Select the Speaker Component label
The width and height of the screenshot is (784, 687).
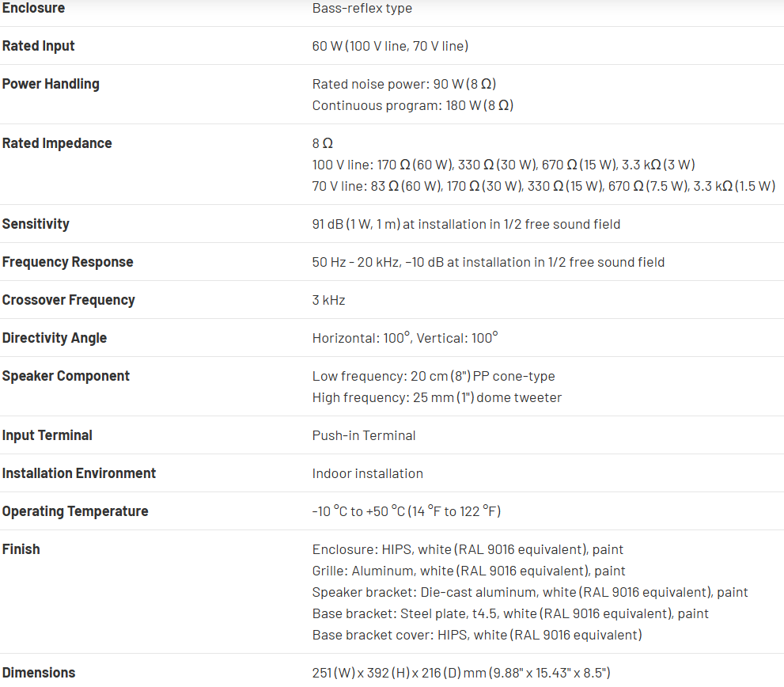66,376
